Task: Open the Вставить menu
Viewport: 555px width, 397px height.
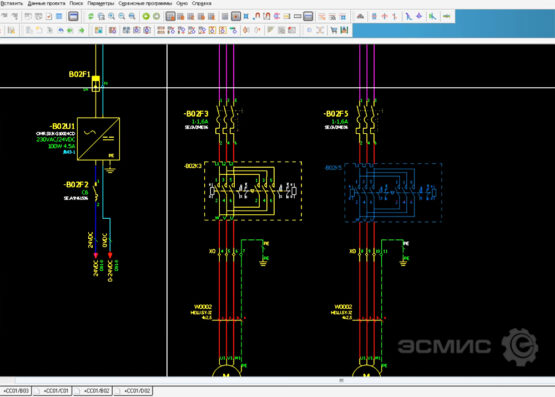Action: [11, 3]
